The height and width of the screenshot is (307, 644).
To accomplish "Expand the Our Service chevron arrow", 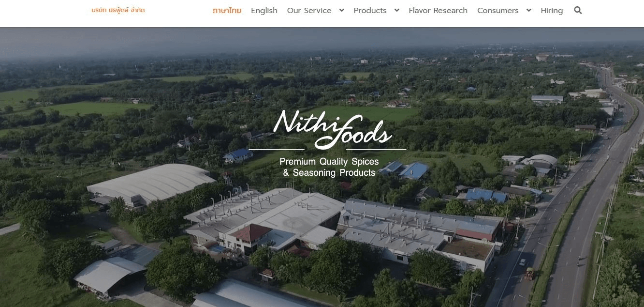I will point(341,10).
